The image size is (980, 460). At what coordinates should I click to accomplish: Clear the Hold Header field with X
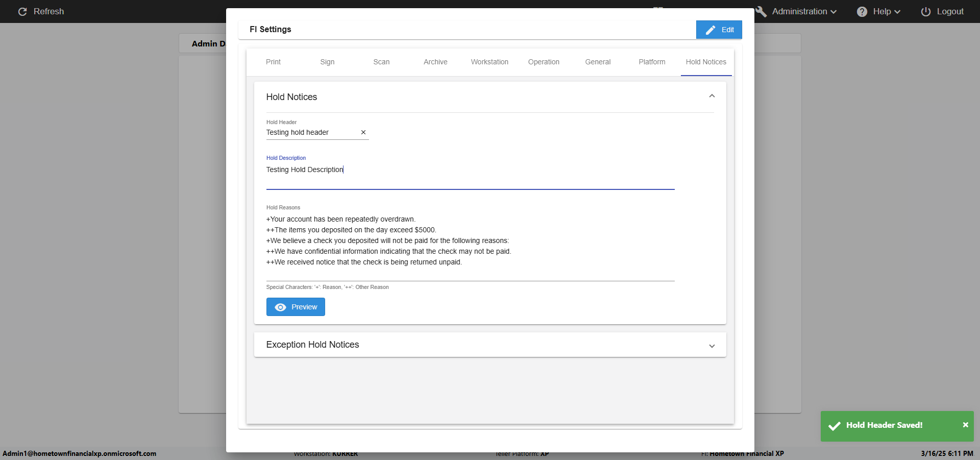pos(363,132)
